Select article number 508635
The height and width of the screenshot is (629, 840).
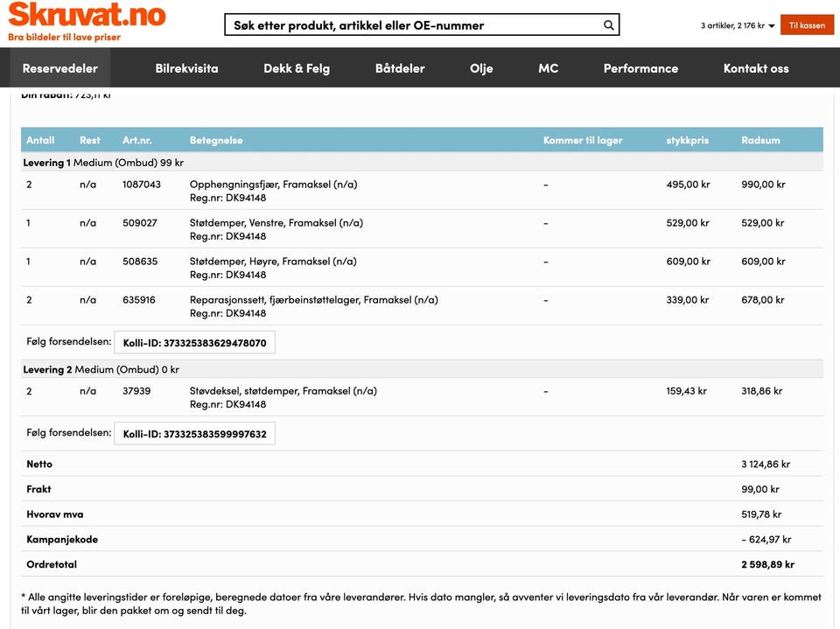140,262
